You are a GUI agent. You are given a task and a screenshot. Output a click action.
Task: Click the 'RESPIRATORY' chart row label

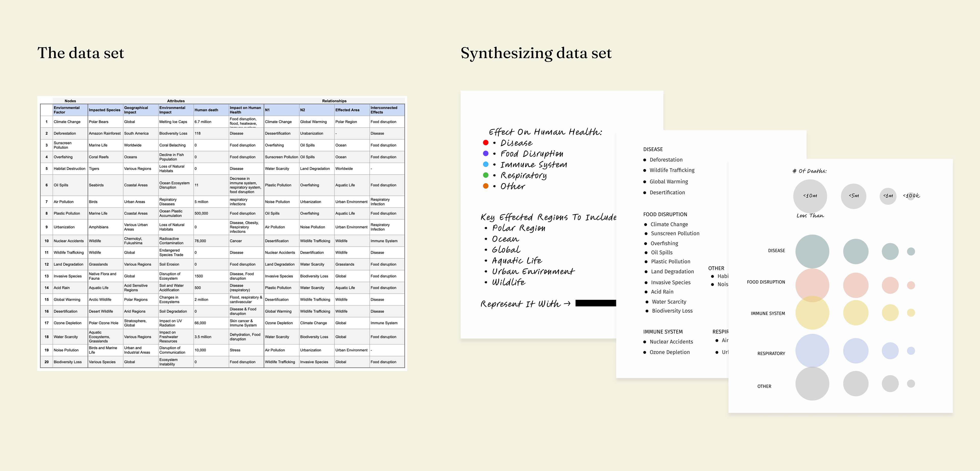click(x=771, y=353)
